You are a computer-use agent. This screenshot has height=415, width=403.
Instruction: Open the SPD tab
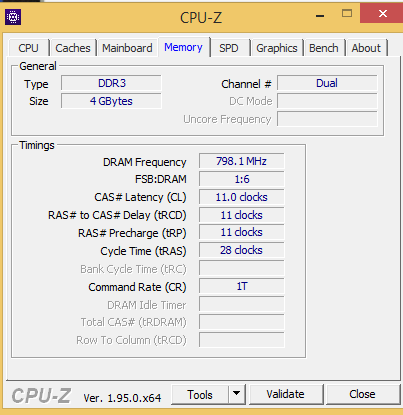click(229, 48)
